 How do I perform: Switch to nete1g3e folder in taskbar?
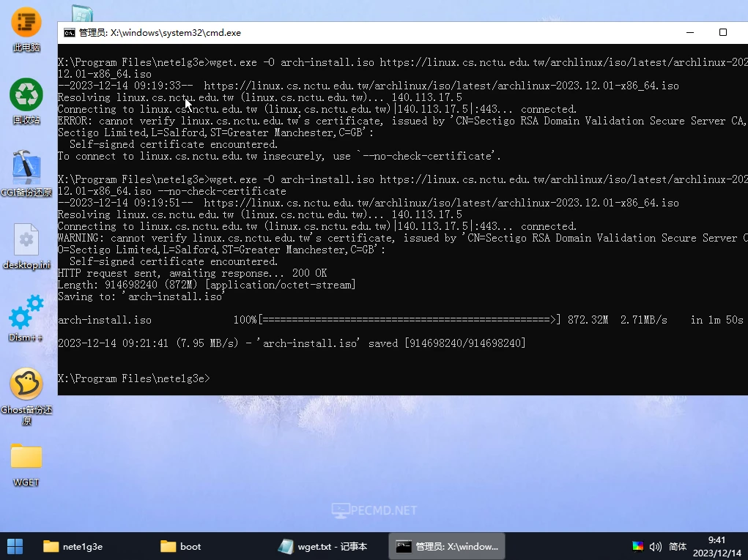point(73,546)
